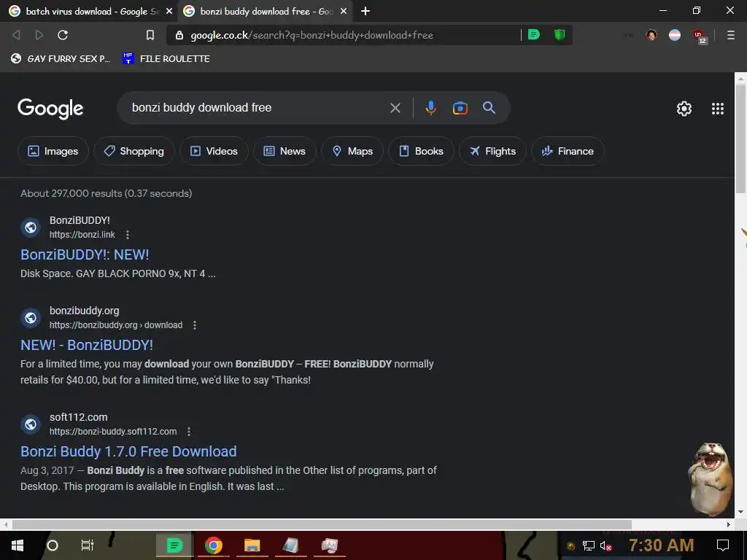The width and height of the screenshot is (747, 560).
Task: Filter results by News
Action: [x=285, y=151]
